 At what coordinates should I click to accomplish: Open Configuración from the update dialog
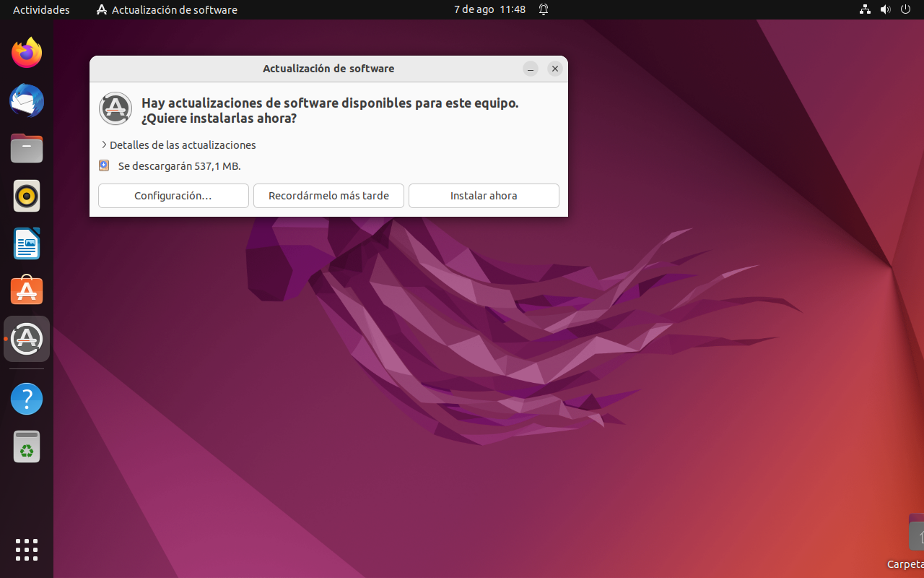(173, 195)
